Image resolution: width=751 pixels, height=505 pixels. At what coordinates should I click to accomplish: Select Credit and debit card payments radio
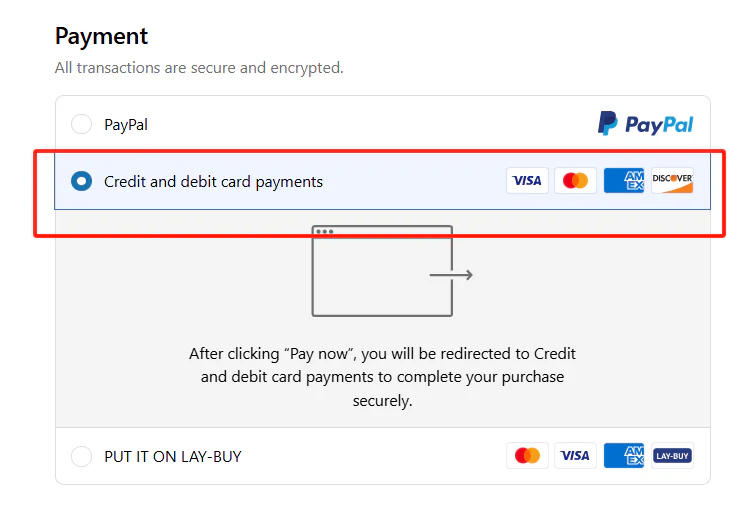click(x=81, y=182)
